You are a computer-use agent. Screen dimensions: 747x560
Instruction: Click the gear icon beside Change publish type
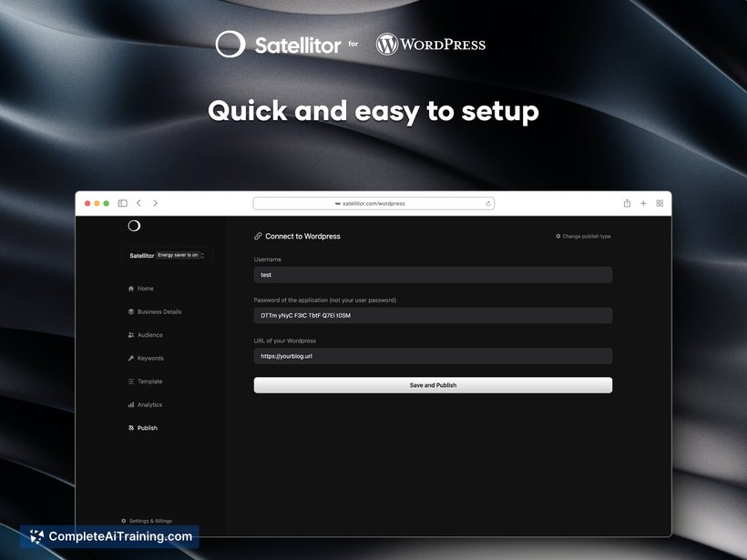point(558,236)
